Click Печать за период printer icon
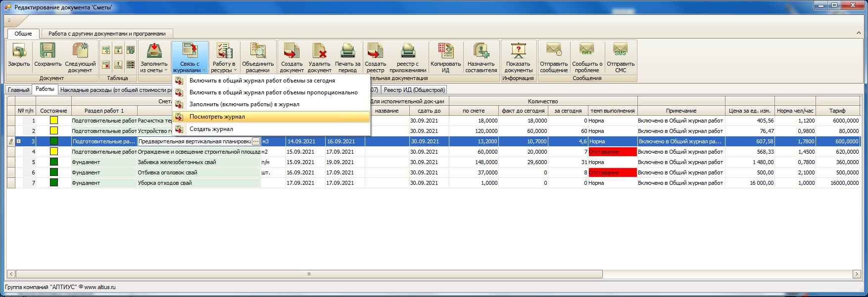 [347, 51]
